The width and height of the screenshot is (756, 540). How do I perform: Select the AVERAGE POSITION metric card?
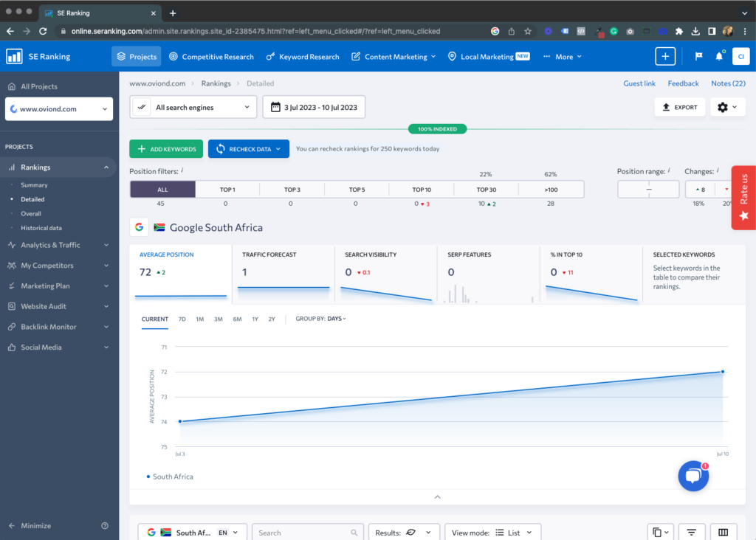181,274
